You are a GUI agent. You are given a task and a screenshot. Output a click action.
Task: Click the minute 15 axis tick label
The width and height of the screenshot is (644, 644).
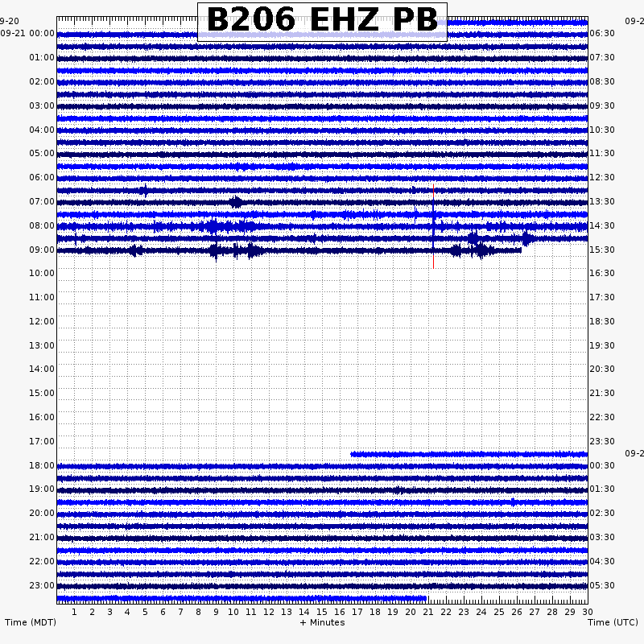coord(322,612)
